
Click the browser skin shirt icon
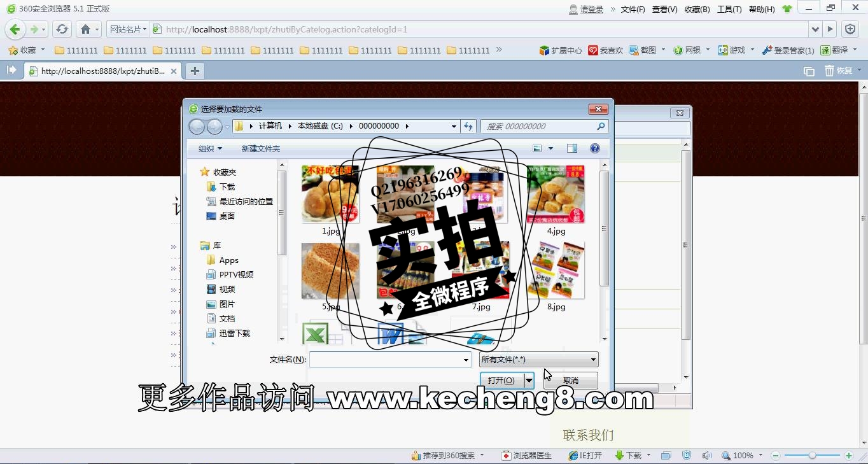click(x=787, y=9)
